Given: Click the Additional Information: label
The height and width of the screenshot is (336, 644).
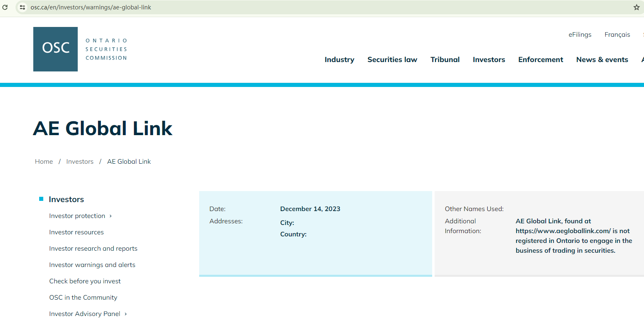Looking at the screenshot, I should tap(463, 226).
